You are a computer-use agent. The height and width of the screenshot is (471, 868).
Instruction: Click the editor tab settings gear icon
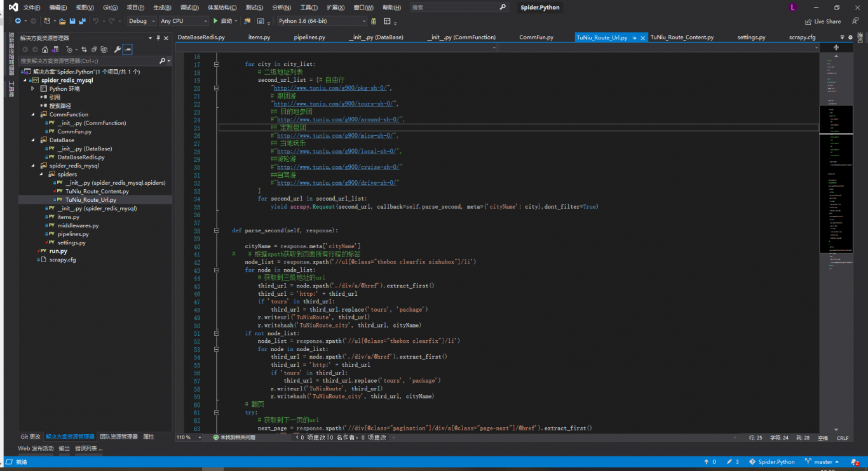[x=851, y=37]
